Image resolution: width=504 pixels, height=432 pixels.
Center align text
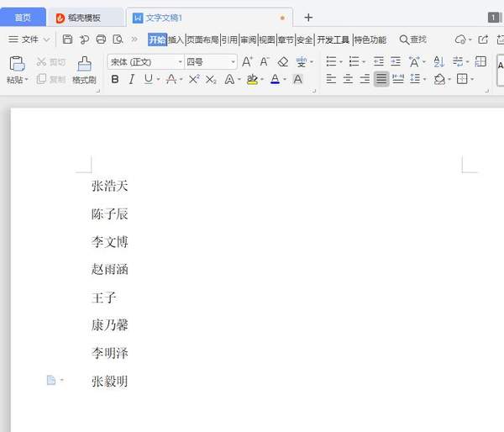[348, 79]
